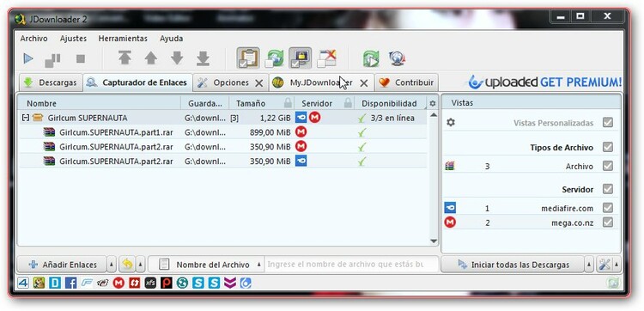Uncheck the Archivo file type checkbox
The height and width of the screenshot is (311, 644).
(608, 166)
